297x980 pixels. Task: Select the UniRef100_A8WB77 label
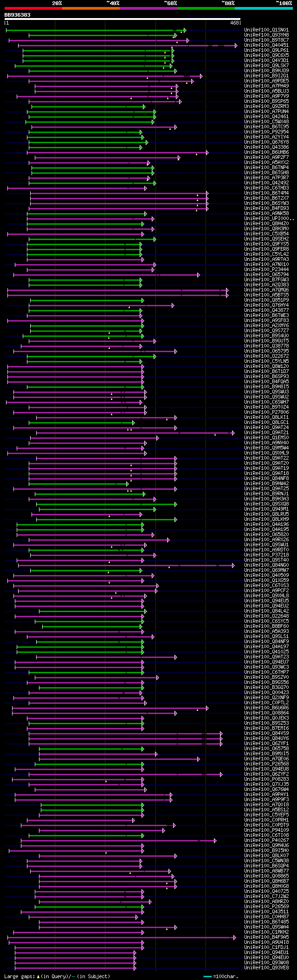(266, 871)
